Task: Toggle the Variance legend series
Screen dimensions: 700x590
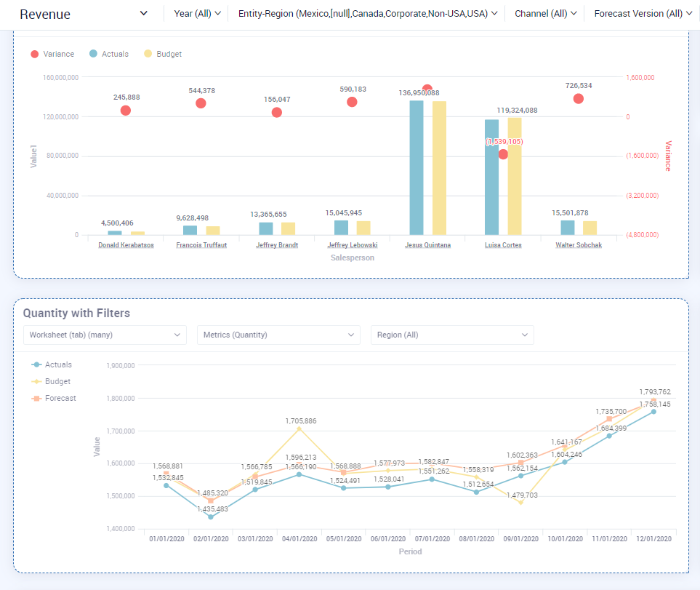Action: coord(52,54)
